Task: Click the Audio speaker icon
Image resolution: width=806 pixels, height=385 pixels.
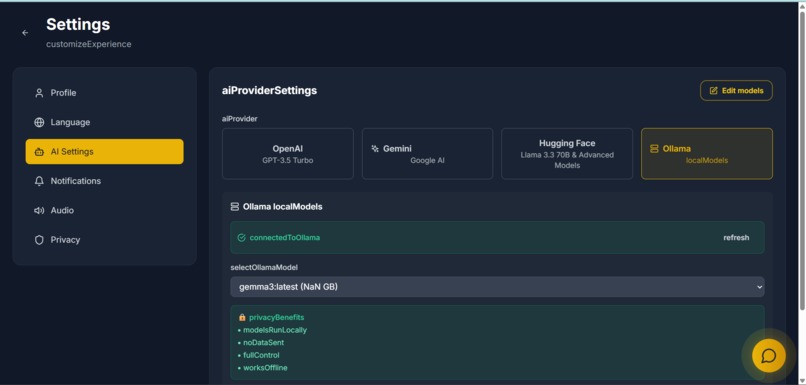Action: point(39,210)
